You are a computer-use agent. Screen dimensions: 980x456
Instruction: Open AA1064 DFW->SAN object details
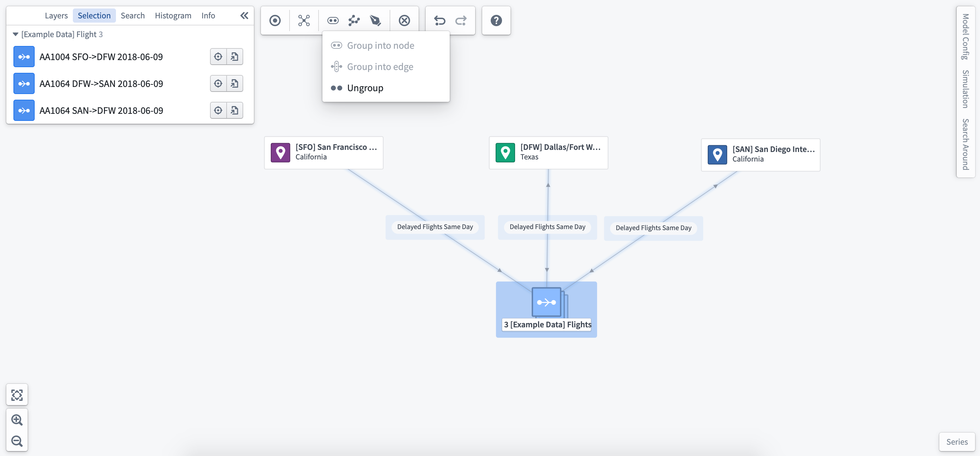pos(235,84)
